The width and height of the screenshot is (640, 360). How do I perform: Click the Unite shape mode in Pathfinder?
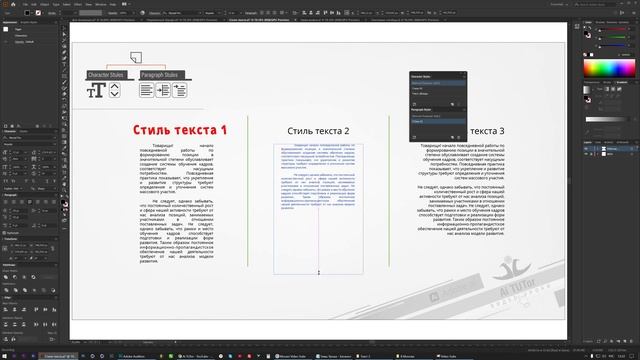(x=6, y=277)
